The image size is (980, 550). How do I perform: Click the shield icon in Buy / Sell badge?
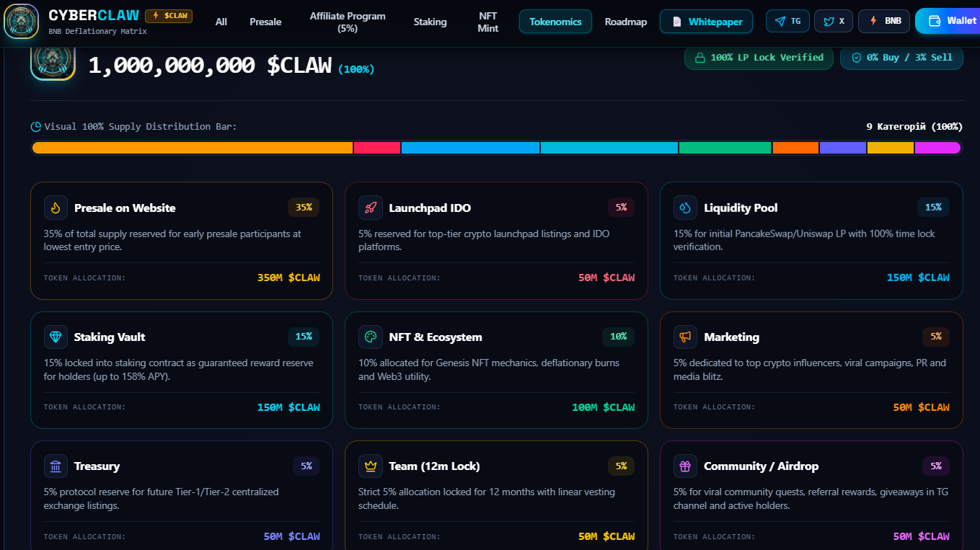(857, 58)
